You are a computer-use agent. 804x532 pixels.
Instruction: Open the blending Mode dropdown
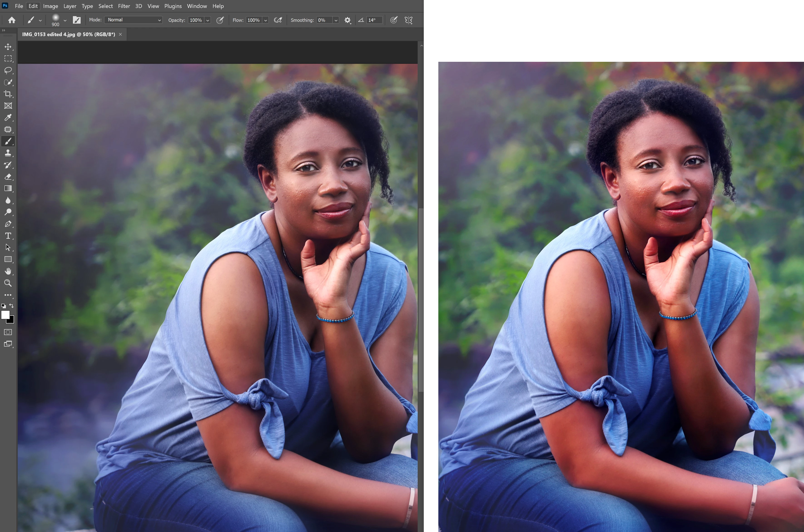point(134,20)
